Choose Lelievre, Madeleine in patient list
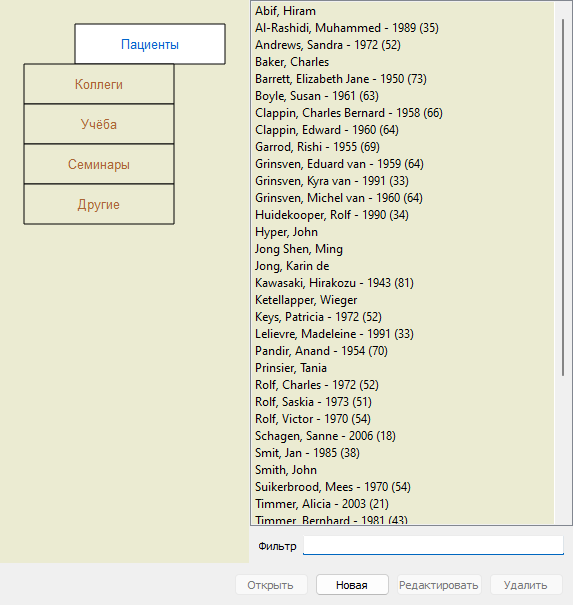 [x=404, y=334]
